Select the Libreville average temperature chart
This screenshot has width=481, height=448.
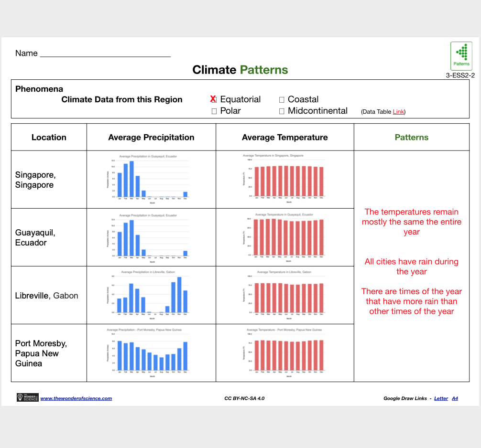point(284,295)
